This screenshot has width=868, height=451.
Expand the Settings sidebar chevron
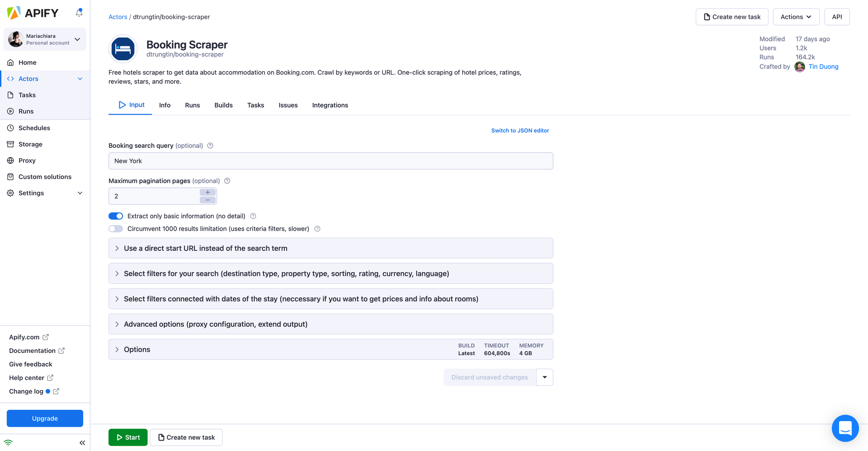(x=80, y=193)
